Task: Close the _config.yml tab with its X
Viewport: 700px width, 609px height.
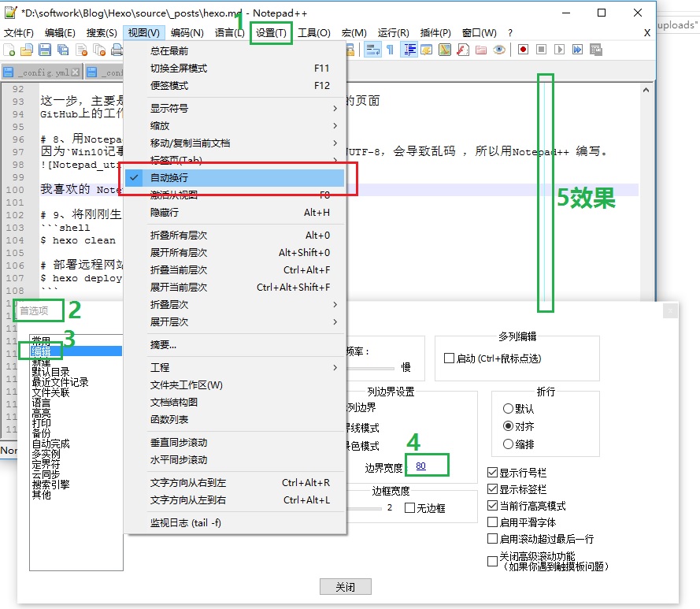Action: [x=76, y=72]
